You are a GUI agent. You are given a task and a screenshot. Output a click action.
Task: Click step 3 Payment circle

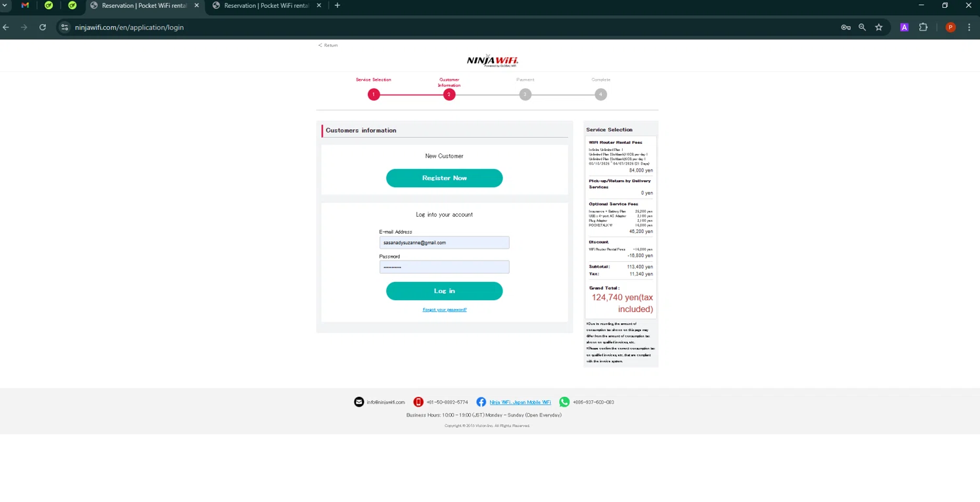point(525,95)
